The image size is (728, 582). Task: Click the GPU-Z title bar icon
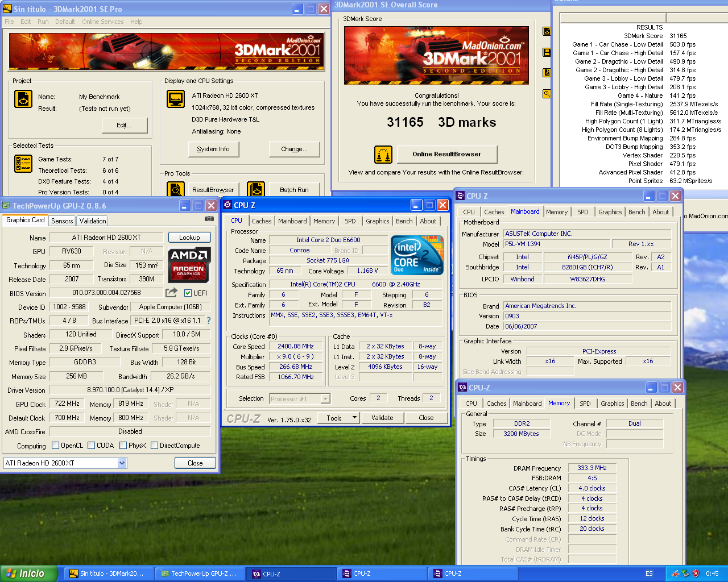(6, 206)
